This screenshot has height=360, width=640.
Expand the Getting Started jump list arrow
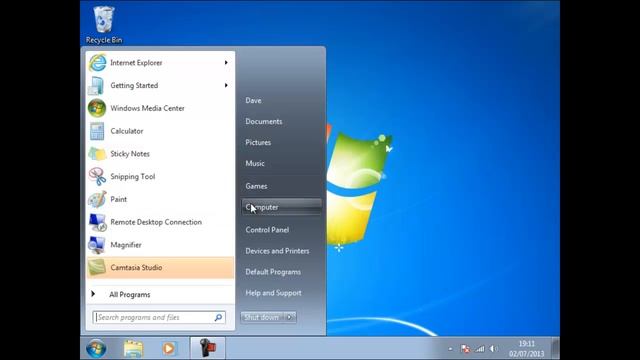(226, 85)
